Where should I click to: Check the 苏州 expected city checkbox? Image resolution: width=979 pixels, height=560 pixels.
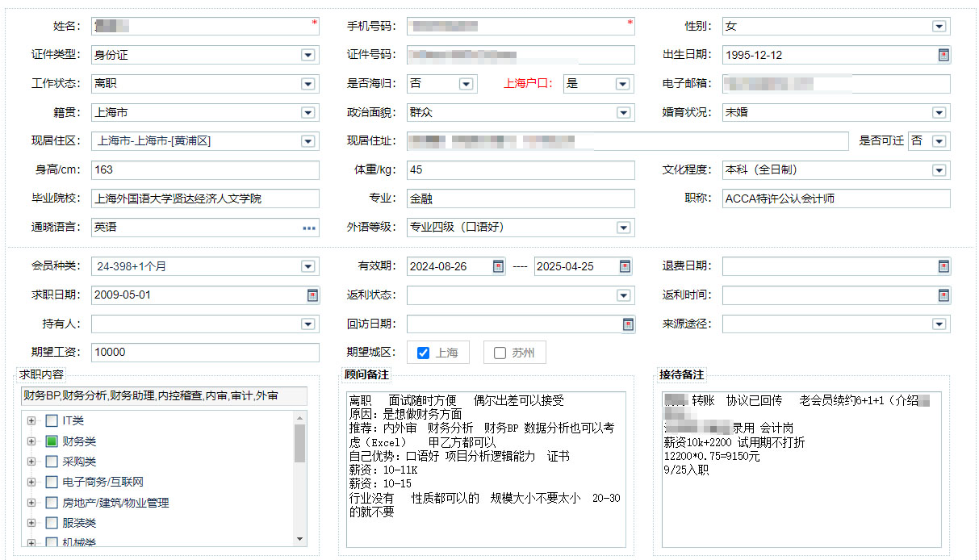click(x=500, y=353)
